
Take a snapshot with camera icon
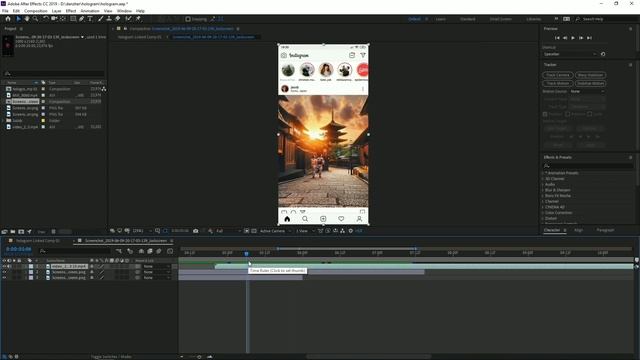tap(196, 231)
